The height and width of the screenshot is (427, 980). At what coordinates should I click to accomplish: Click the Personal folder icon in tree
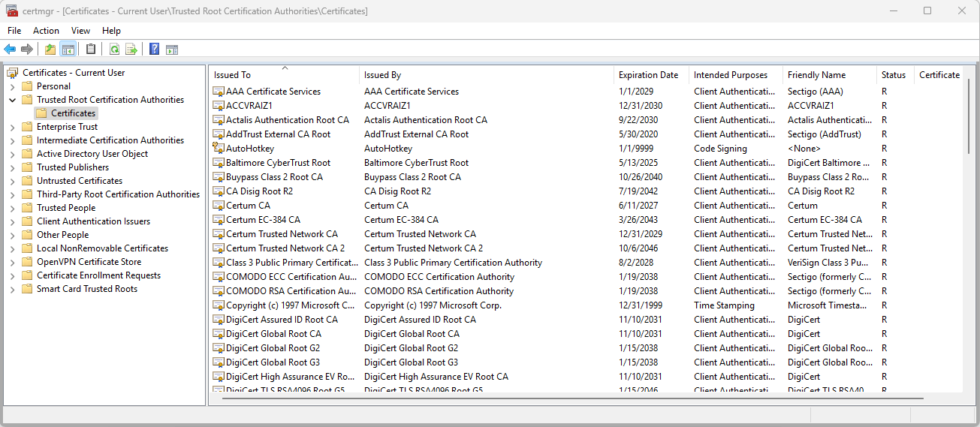point(27,86)
